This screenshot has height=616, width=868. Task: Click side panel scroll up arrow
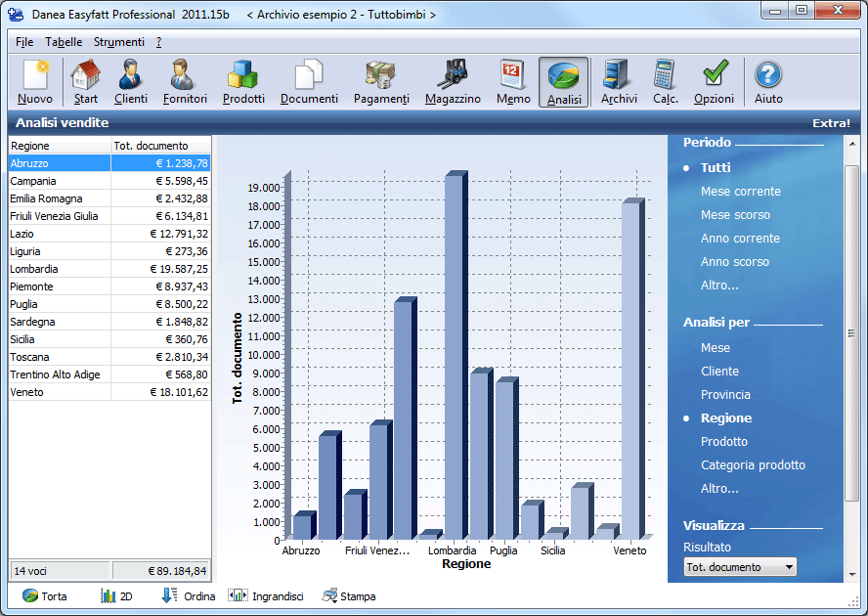click(852, 144)
